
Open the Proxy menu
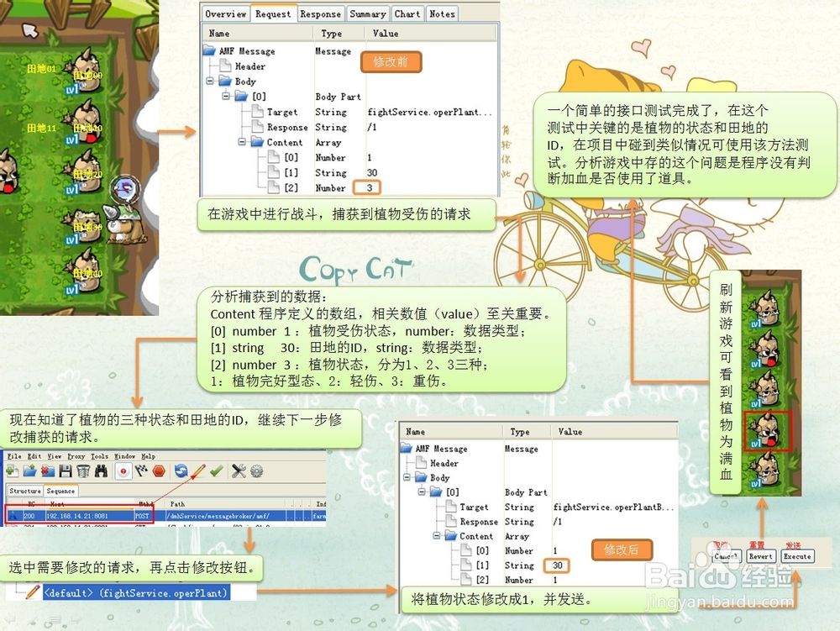(76, 456)
